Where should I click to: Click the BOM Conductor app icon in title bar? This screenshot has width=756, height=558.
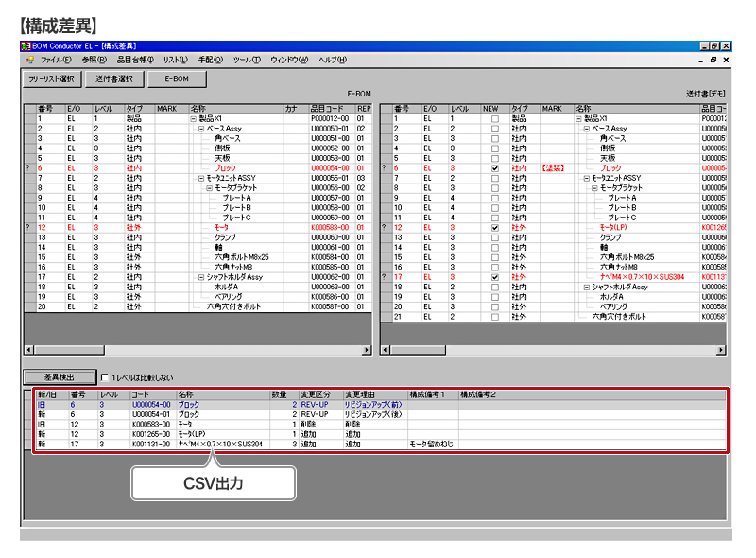(x=26, y=45)
